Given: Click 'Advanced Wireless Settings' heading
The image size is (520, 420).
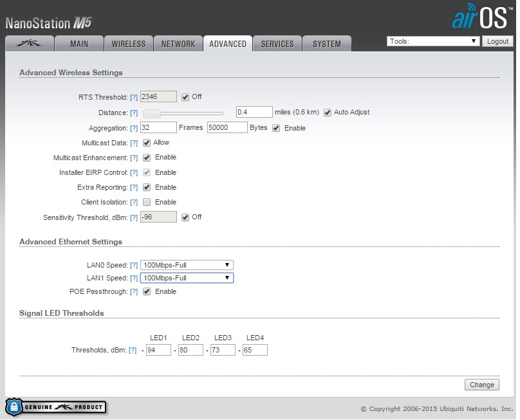Looking at the screenshot, I should [x=71, y=73].
